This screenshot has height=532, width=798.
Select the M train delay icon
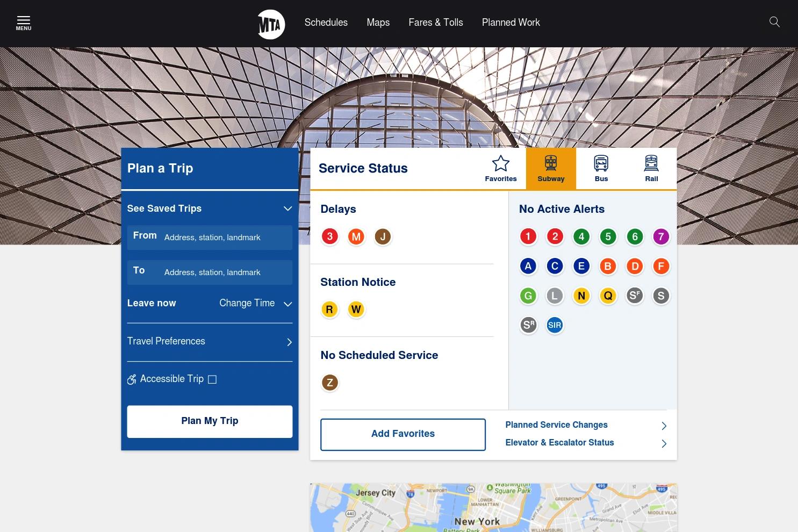(x=356, y=236)
